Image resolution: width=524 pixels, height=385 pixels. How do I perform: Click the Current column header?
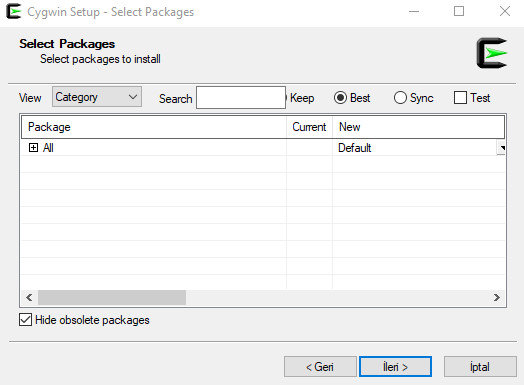point(309,127)
